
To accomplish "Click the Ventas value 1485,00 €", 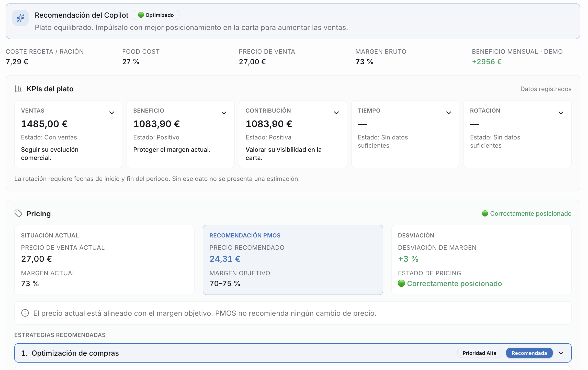I will click(44, 124).
